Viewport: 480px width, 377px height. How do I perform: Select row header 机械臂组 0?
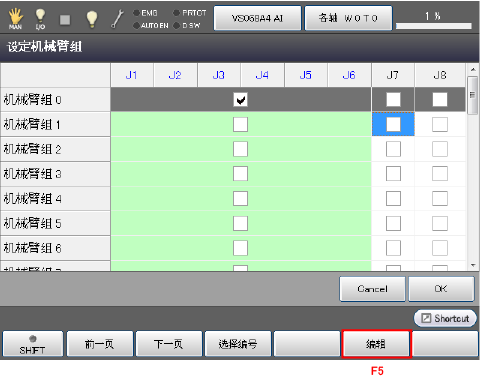55,99
